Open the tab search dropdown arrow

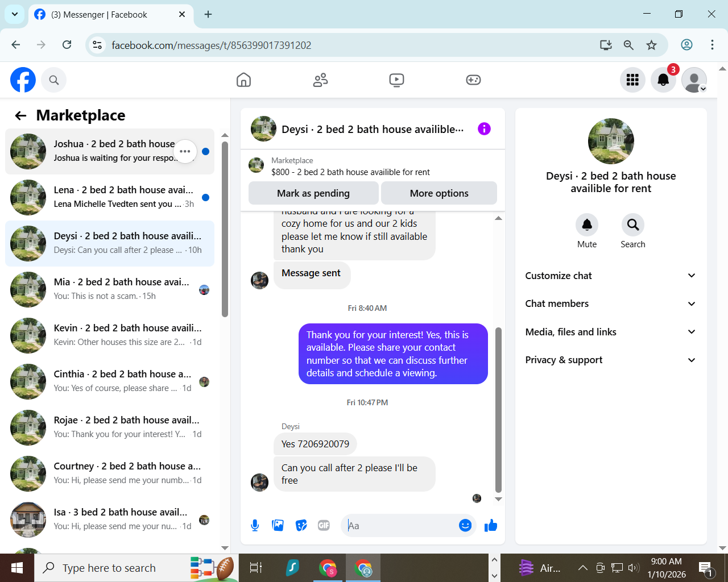(14, 14)
